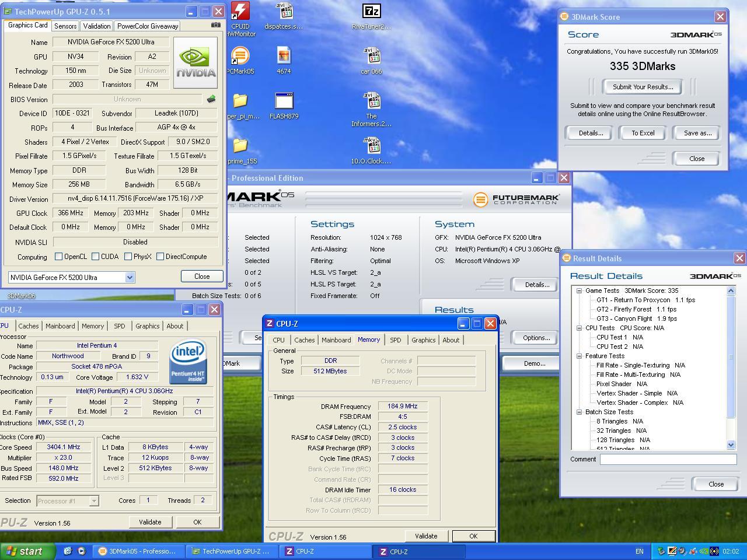The width and height of the screenshot is (747, 560).
Task: Enable the PhysX checkbox
Action: 128,257
